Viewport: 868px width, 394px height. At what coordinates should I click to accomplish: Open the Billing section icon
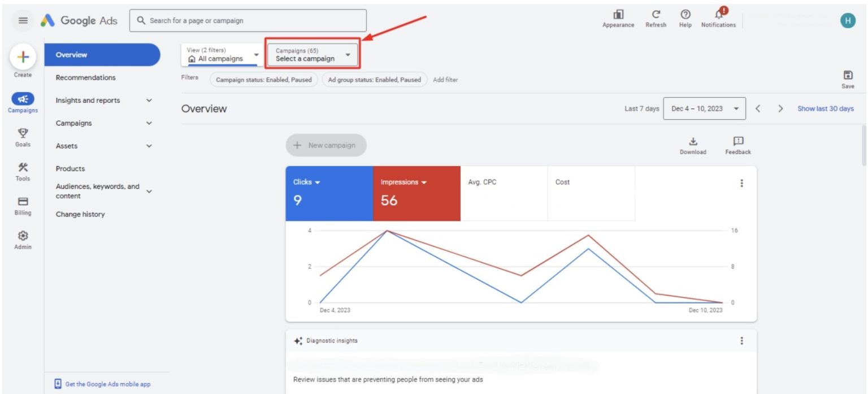pos(23,202)
